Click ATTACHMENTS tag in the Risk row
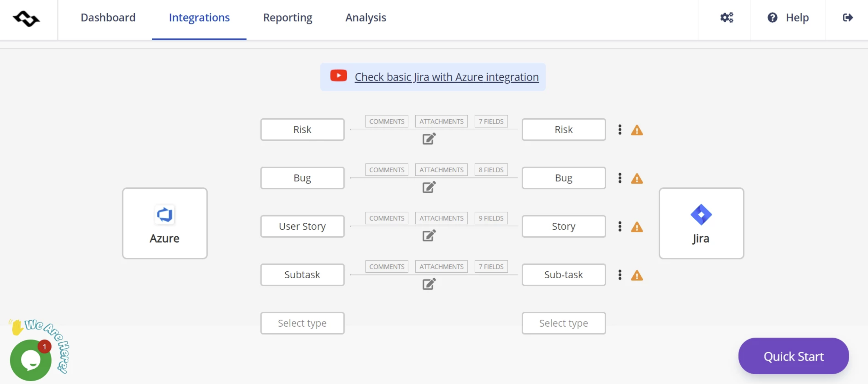Screen dimensions: 868x384 [442, 121]
